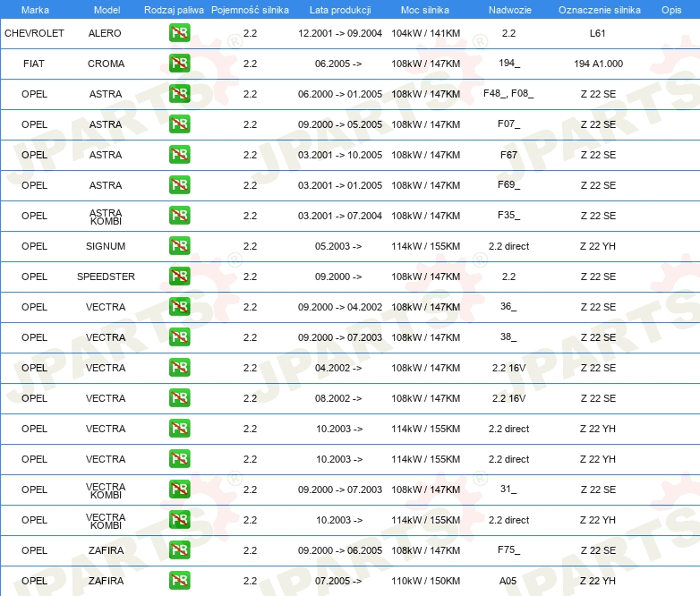700x596 pixels.
Task: Select the CHEVROLET brand cell
Action: (34, 33)
